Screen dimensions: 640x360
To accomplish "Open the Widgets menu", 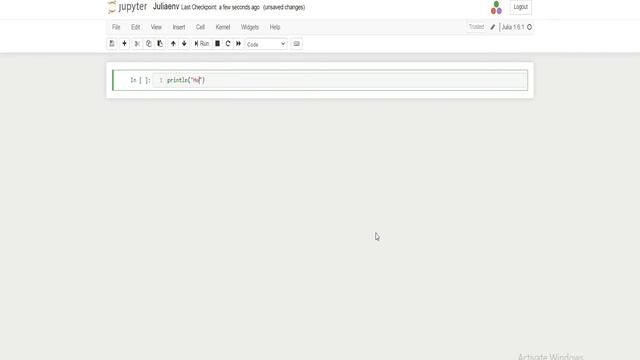I will click(250, 27).
